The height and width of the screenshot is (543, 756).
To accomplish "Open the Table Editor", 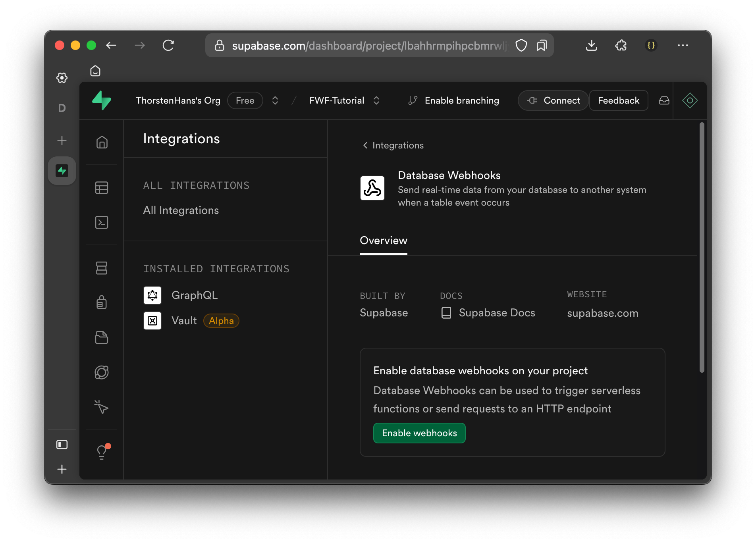I will point(102,187).
